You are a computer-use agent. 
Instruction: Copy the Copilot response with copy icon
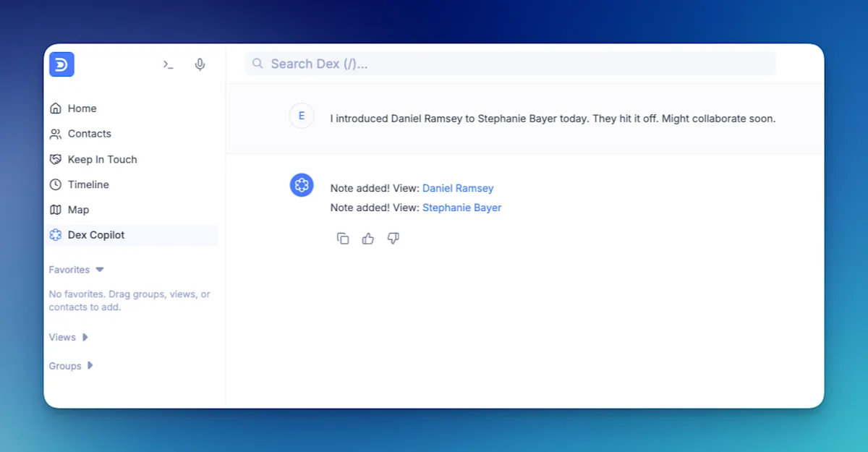[343, 238]
